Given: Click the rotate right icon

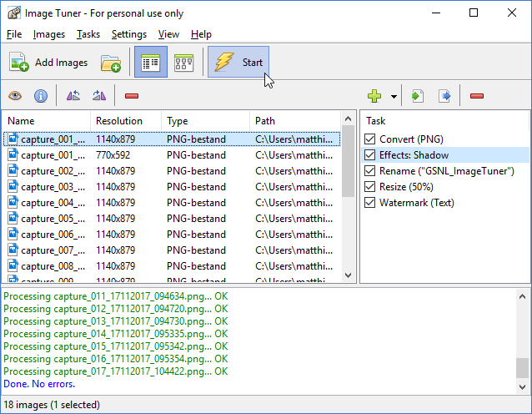Looking at the screenshot, I should coord(99,96).
